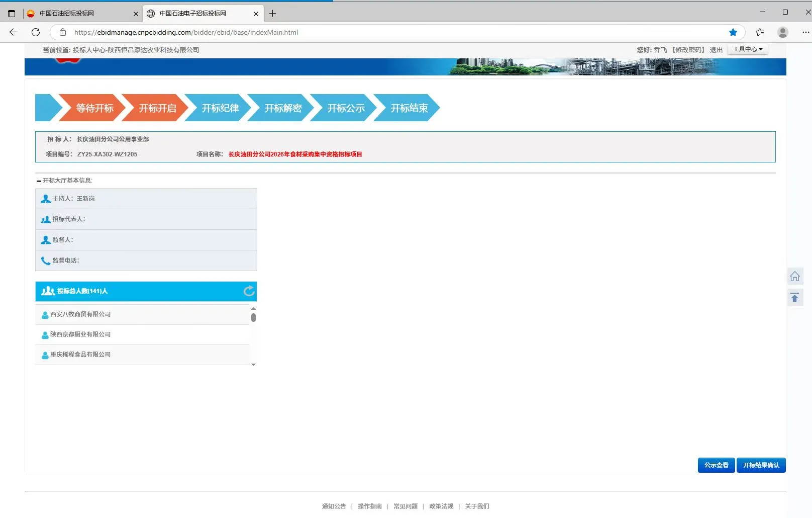Image resolution: width=812 pixels, height=518 pixels.
Task: Click the bidder list scroll-down arrow
Action: pos(253,365)
